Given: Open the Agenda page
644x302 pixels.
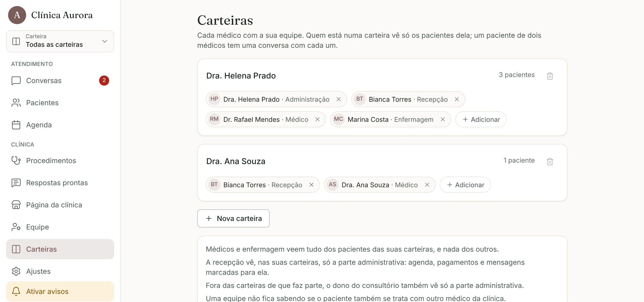Looking at the screenshot, I should [x=60, y=125].
